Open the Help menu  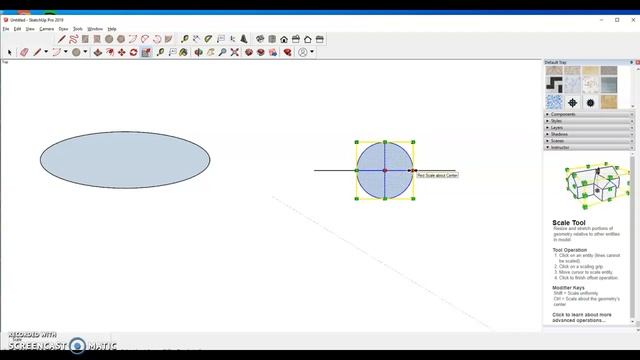[x=112, y=29]
